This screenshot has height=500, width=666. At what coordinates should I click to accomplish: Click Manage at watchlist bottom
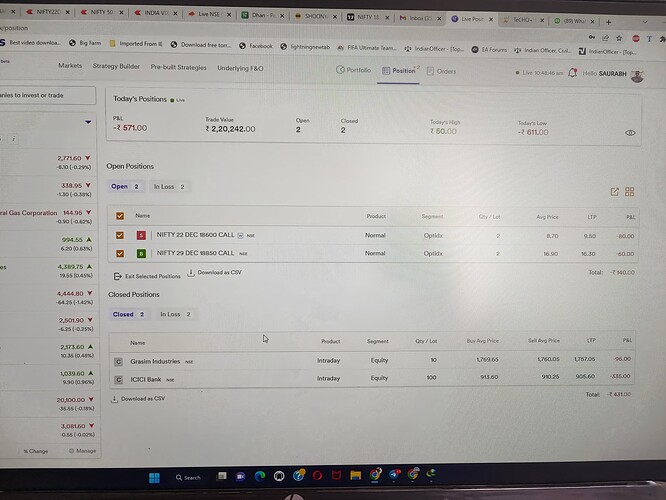pyautogui.click(x=83, y=451)
